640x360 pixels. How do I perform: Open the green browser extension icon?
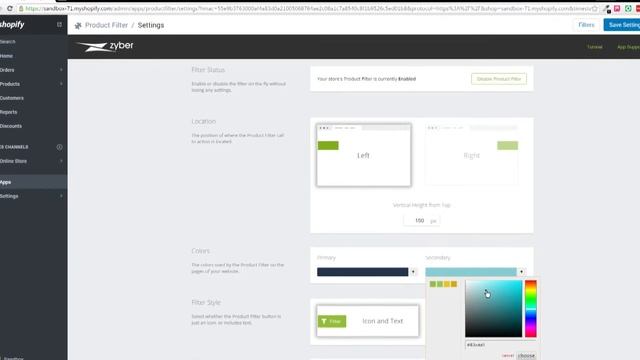pos(628,8)
